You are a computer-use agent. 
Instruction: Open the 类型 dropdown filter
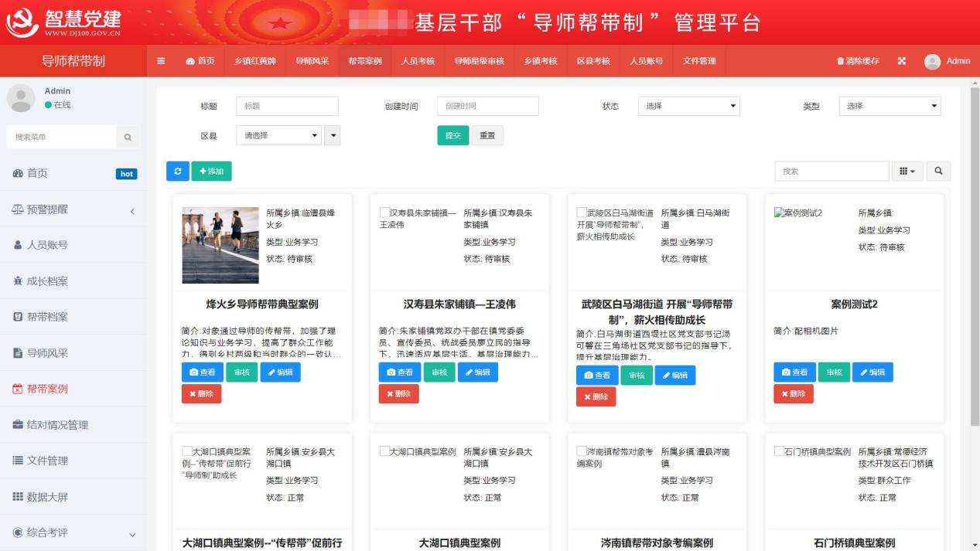click(890, 106)
